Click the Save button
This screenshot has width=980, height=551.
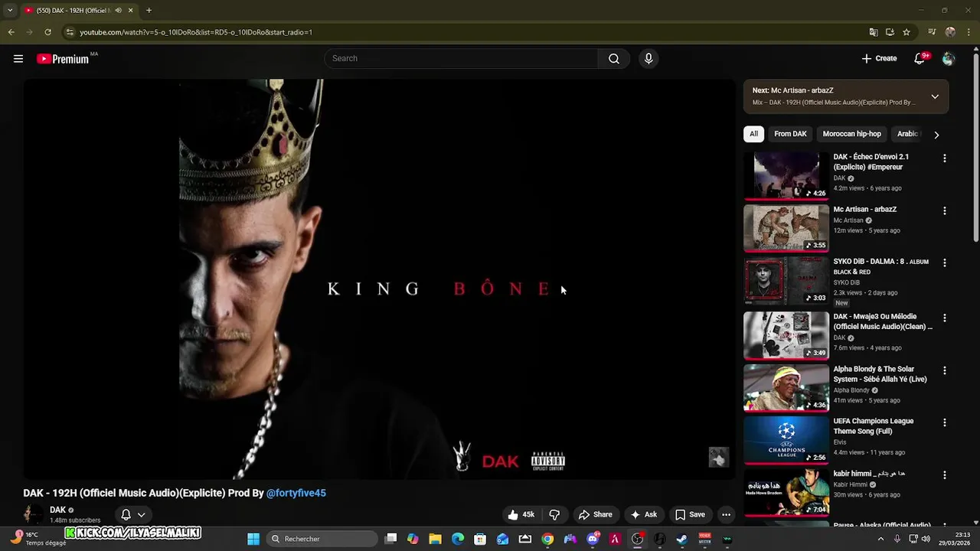690,514
